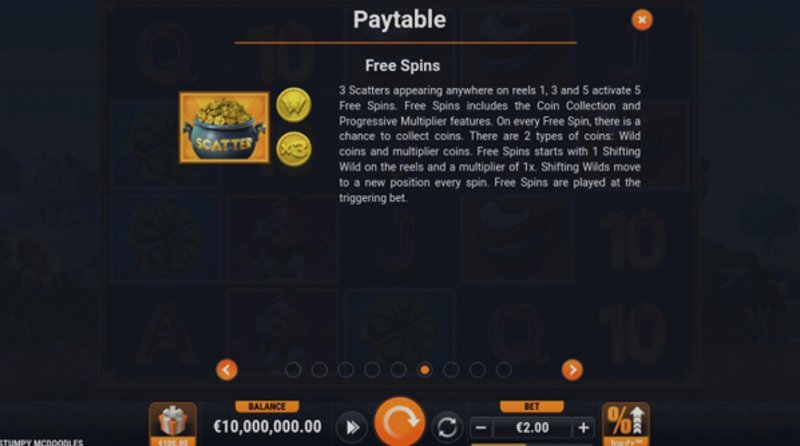Viewport: 800px width, 446px height.
Task: Click the orange spin button
Action: [399, 422]
